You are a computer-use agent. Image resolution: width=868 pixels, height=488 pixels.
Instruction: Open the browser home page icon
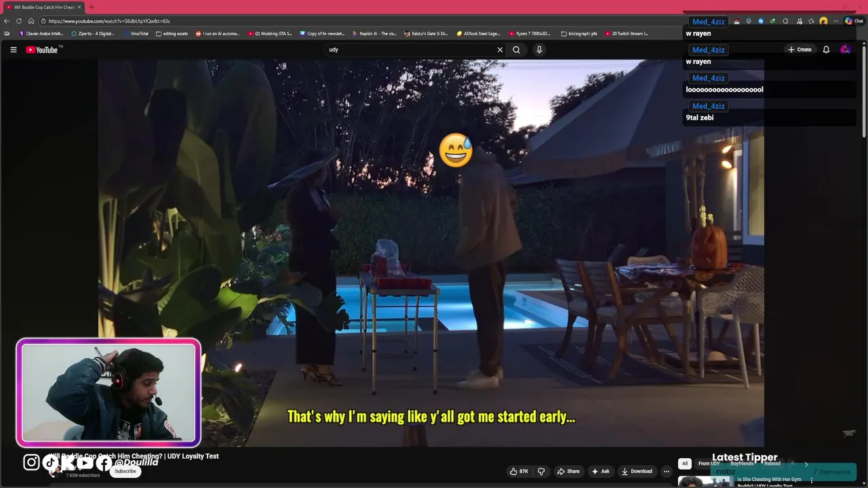tap(31, 21)
